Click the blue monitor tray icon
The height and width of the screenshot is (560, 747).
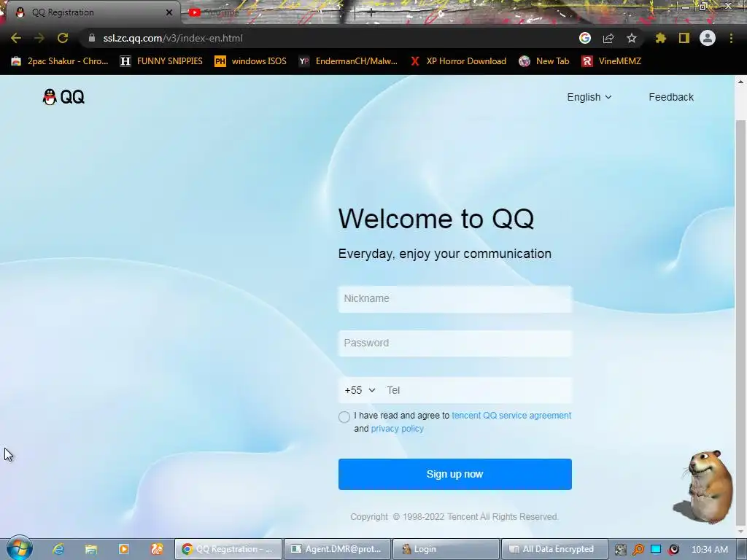656,550
